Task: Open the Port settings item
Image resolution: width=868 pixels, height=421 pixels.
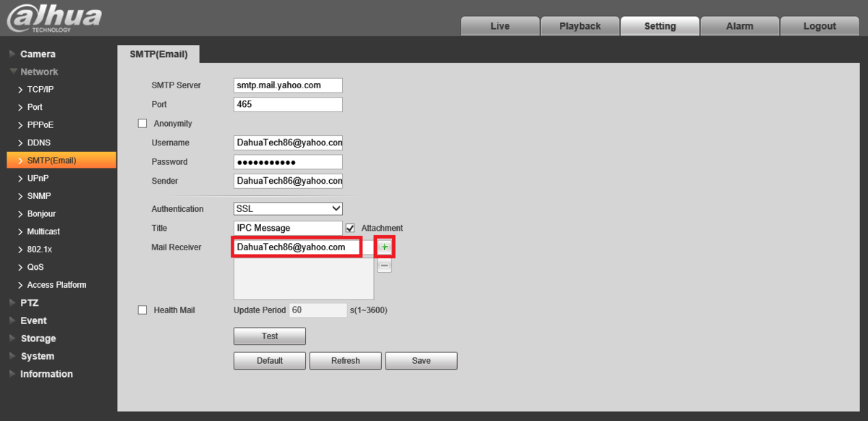Action: point(35,107)
